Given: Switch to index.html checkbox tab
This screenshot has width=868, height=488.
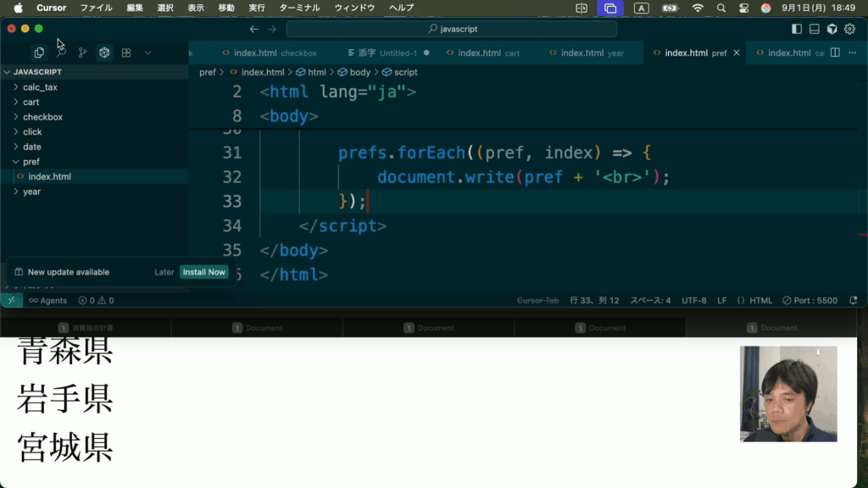Looking at the screenshot, I should point(275,53).
